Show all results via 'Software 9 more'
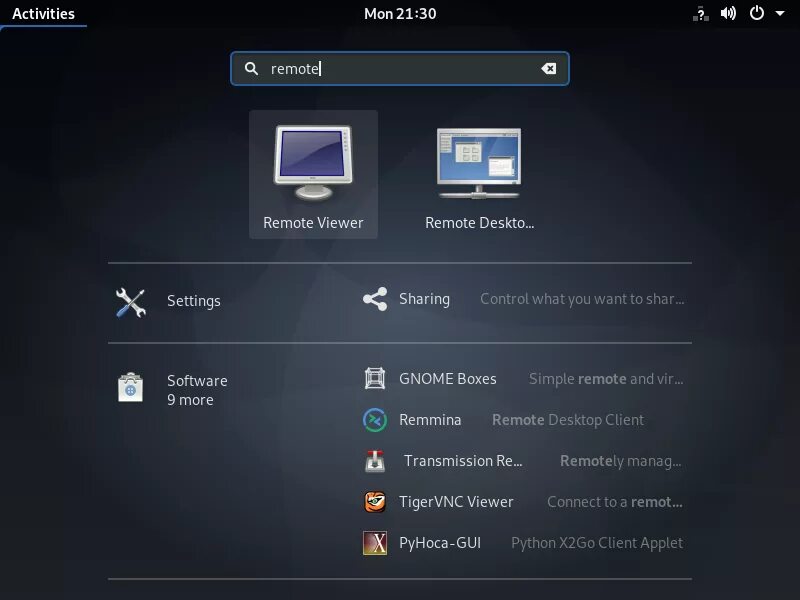This screenshot has height=600, width=800. 197,390
